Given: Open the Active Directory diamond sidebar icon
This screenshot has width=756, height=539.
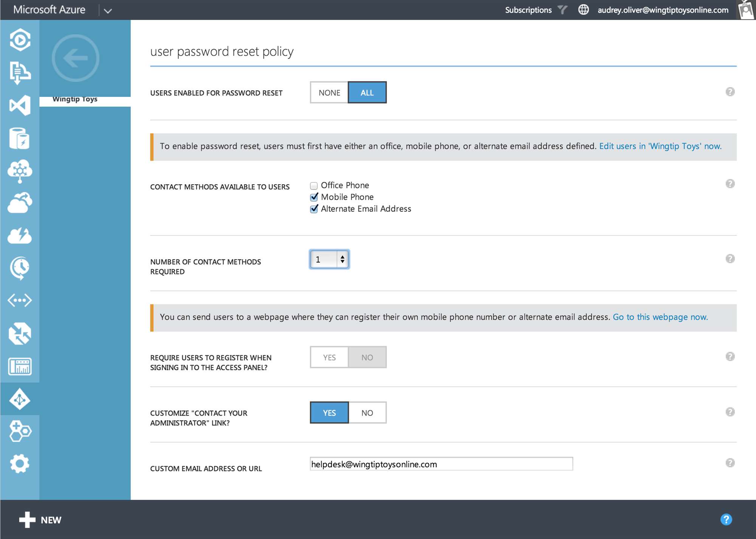Looking at the screenshot, I should (20, 399).
